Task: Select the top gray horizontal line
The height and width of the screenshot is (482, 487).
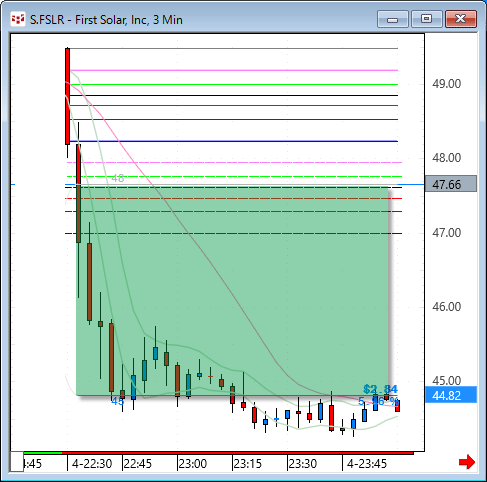Action: [x=233, y=49]
